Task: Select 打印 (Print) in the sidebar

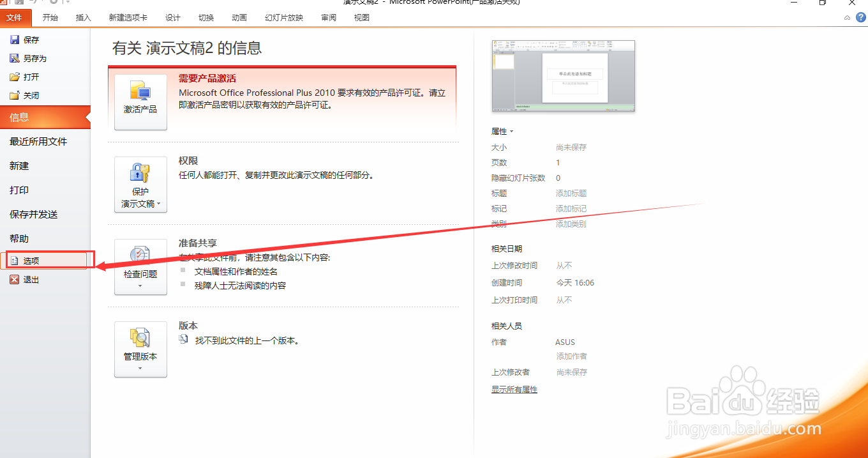Action: click(19, 190)
